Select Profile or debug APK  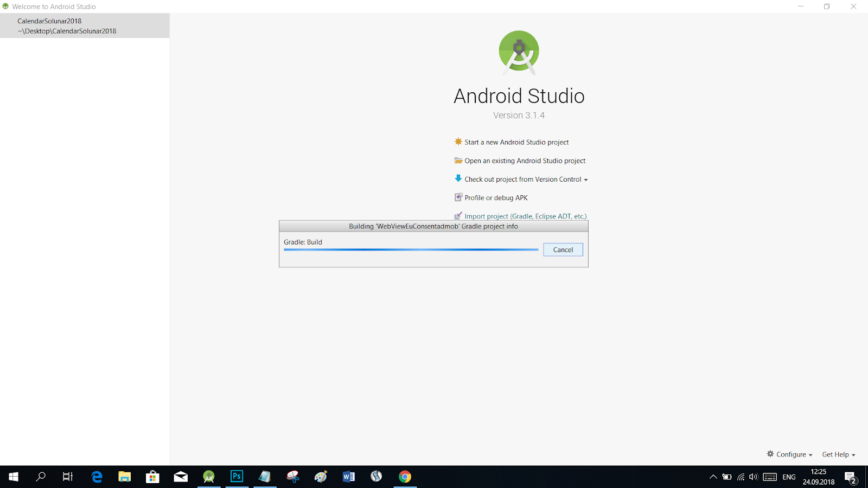pos(496,197)
